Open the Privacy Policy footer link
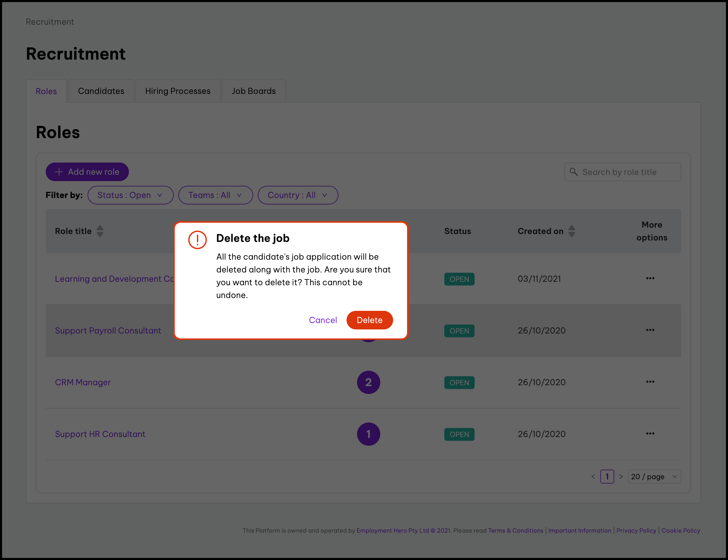The width and height of the screenshot is (728, 560). 636,530
